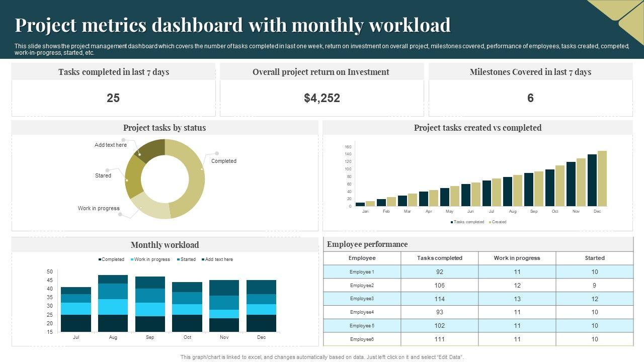Click the Stared label beside the donut chart
The width and height of the screenshot is (644, 362).
(103, 175)
